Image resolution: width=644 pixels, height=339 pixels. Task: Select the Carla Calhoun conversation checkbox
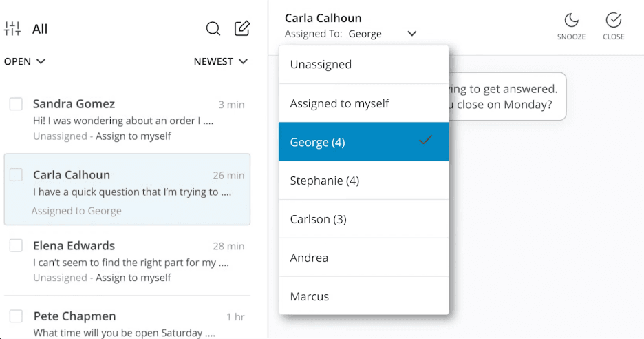(16, 175)
